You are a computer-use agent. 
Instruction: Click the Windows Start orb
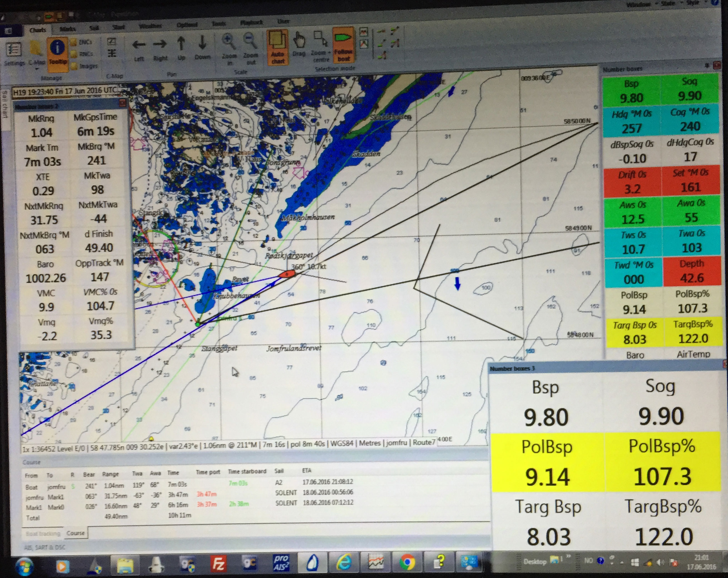25,567
